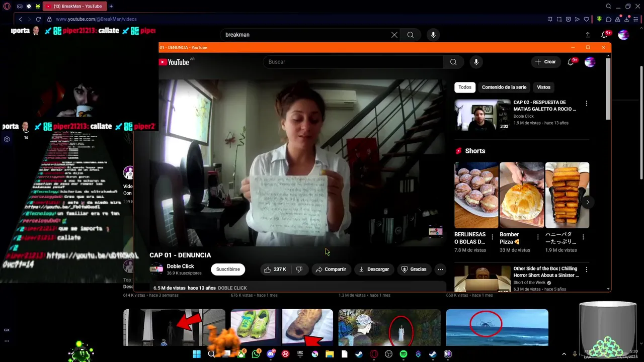The image size is (644, 362).
Task: Open options for BERLINESAS short
Action: 492,237
